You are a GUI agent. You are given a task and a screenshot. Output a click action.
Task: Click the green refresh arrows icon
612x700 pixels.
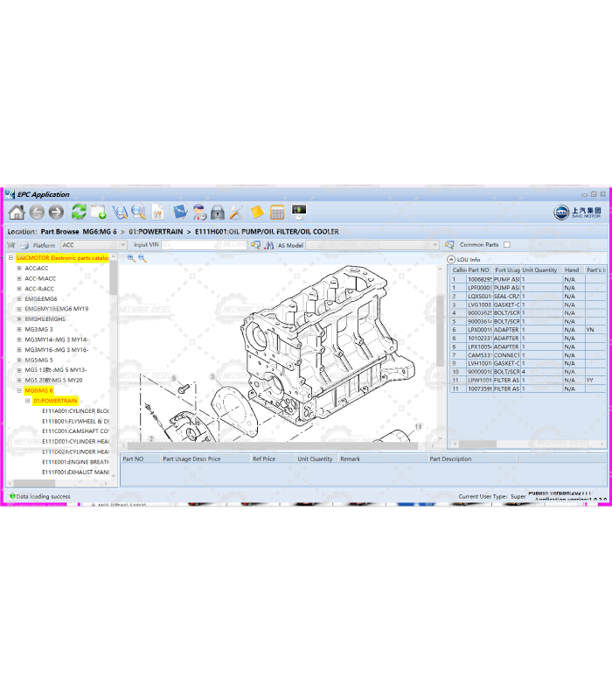click(79, 213)
